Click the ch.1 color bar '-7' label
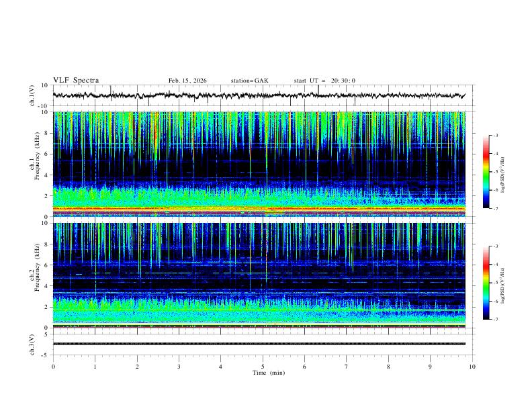The image size is (532, 411). click(495, 208)
